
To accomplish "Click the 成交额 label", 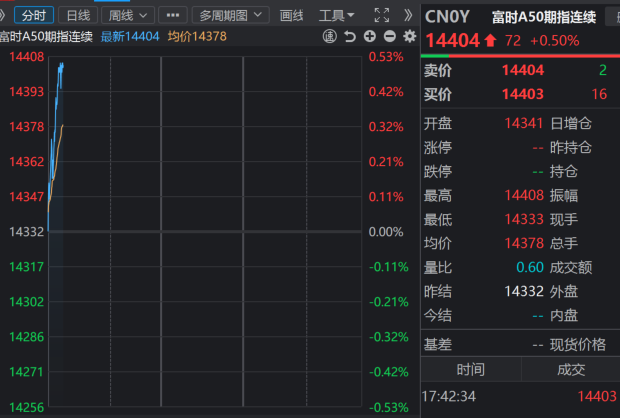I will pos(571,268).
